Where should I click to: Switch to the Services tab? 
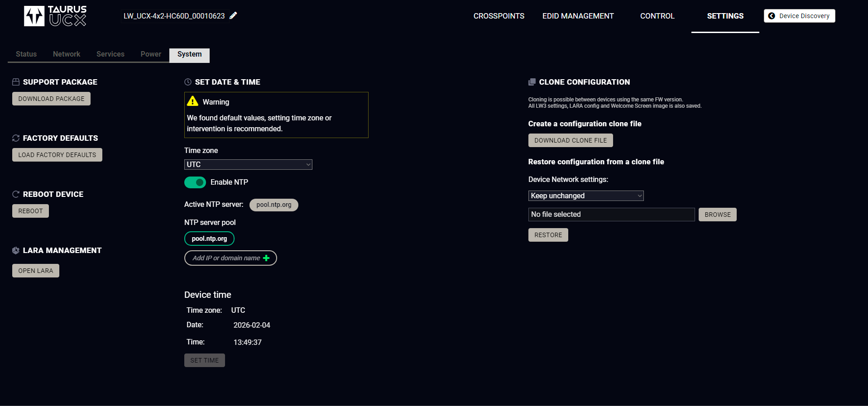click(x=110, y=54)
